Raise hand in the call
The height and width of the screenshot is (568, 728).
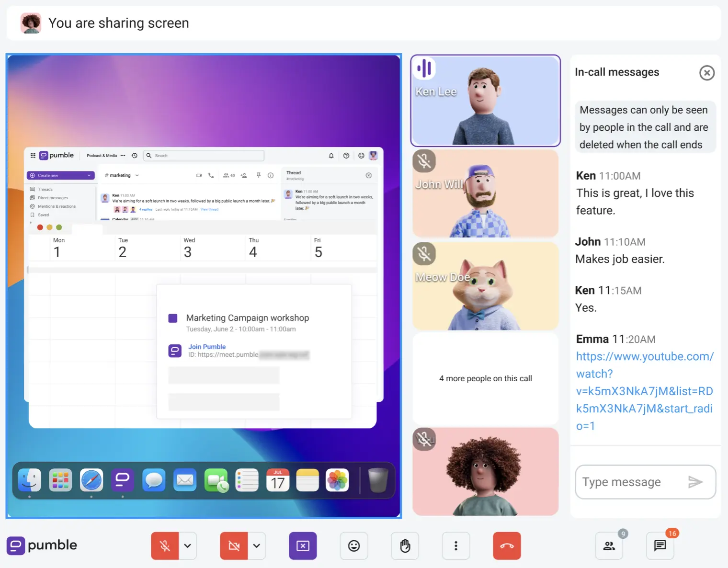click(405, 545)
